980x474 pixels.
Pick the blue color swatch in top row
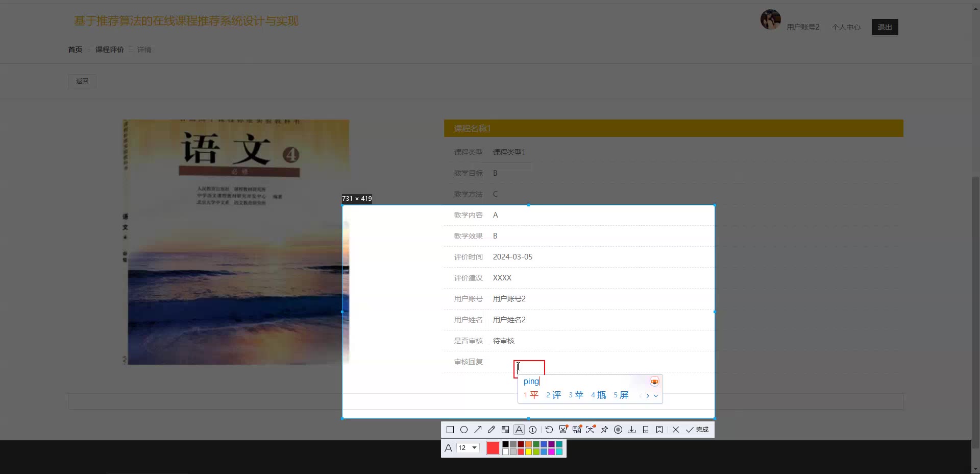[x=544, y=444]
